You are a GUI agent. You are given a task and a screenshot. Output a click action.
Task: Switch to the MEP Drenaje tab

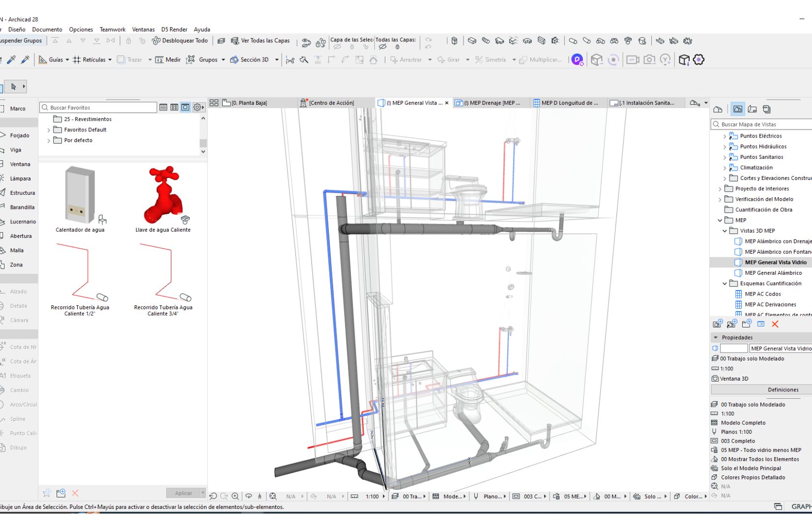(x=490, y=103)
